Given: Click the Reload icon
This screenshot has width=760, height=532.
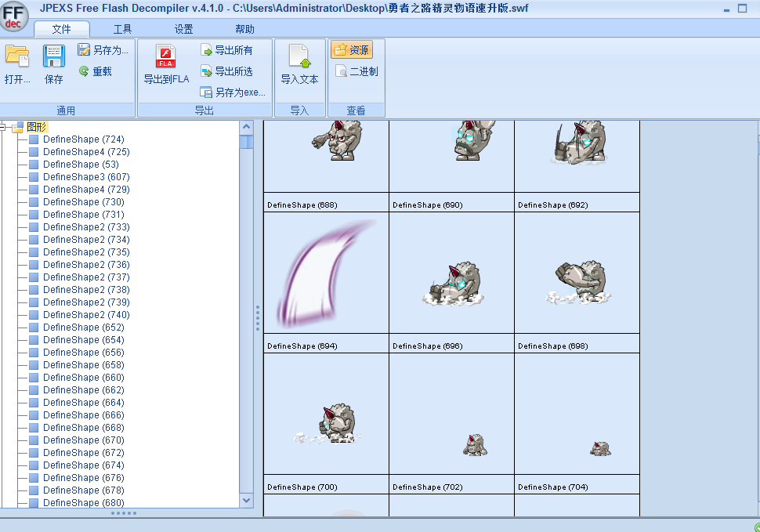Looking at the screenshot, I should (85, 71).
